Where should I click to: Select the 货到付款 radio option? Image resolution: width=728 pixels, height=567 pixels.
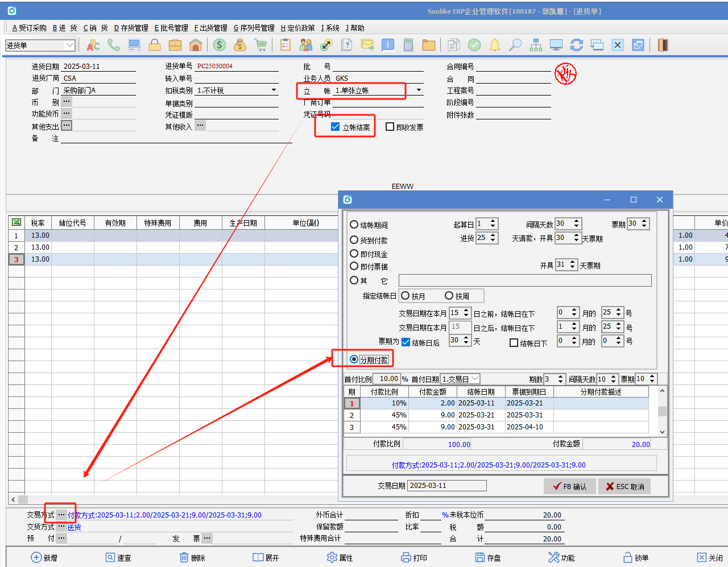pyautogui.click(x=354, y=240)
